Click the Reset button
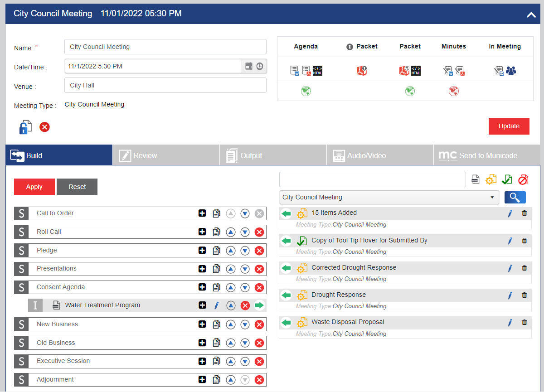This screenshot has height=392, width=544. 77,187
